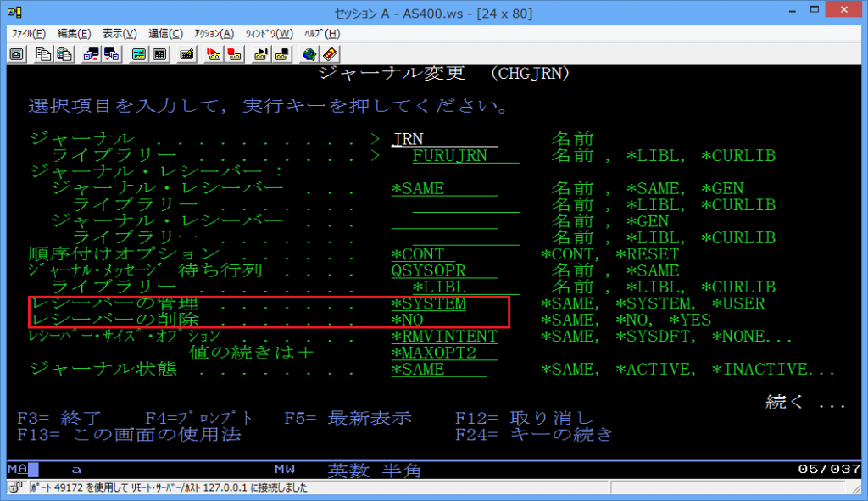Click the ジャーナル状態 *SAME field
The height and width of the screenshot is (501, 868).
point(439,370)
